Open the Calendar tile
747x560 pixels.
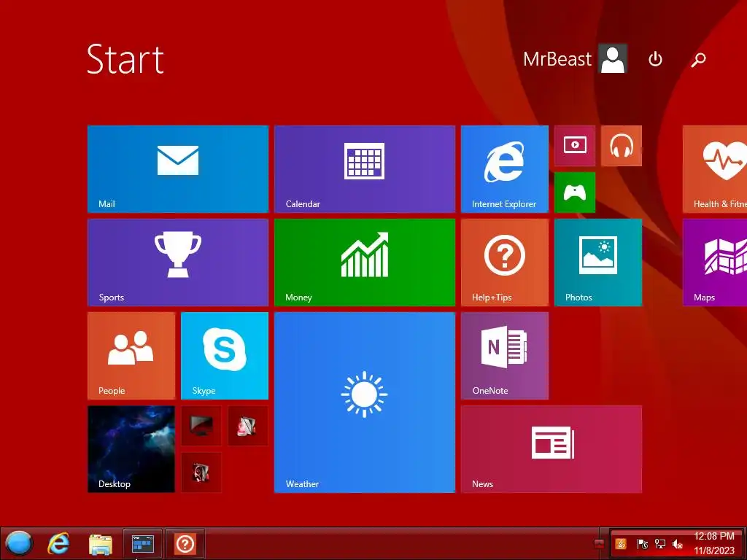[365, 169]
